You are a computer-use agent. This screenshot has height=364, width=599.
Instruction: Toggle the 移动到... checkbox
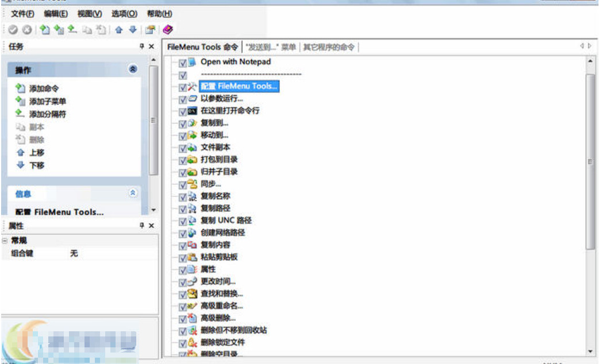pyautogui.click(x=183, y=136)
